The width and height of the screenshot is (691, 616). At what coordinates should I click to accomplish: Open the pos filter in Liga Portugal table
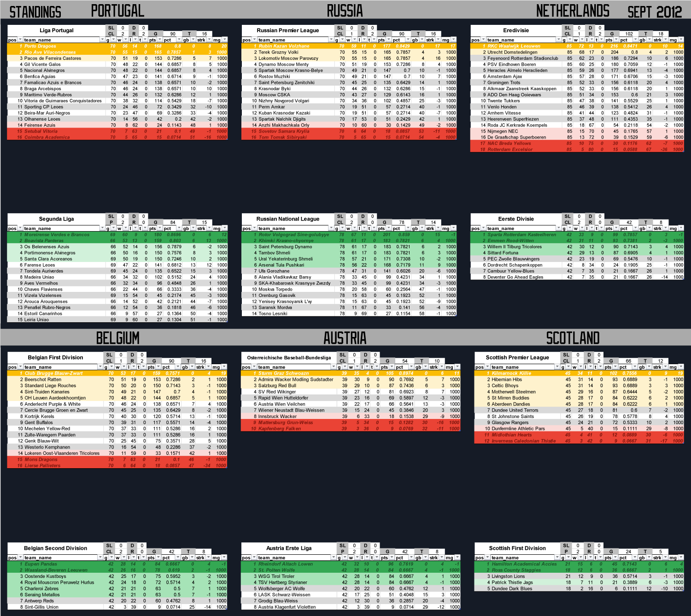[19, 40]
